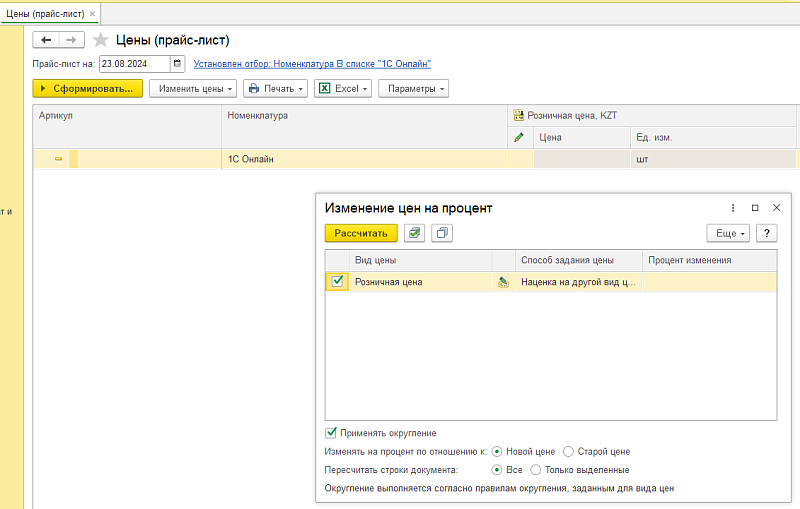The height and width of the screenshot is (509, 800).
Task: Click the uncheck all rows icon
Action: [441, 233]
